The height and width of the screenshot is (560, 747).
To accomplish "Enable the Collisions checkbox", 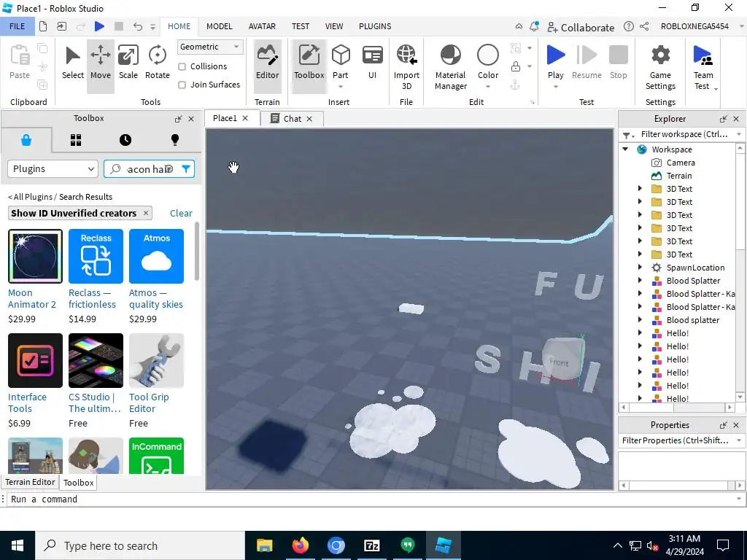I will pyautogui.click(x=182, y=66).
